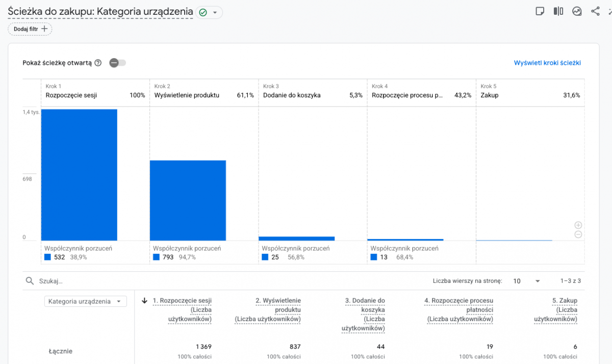Click the blue swatch next to 532 abandonment

(47, 257)
